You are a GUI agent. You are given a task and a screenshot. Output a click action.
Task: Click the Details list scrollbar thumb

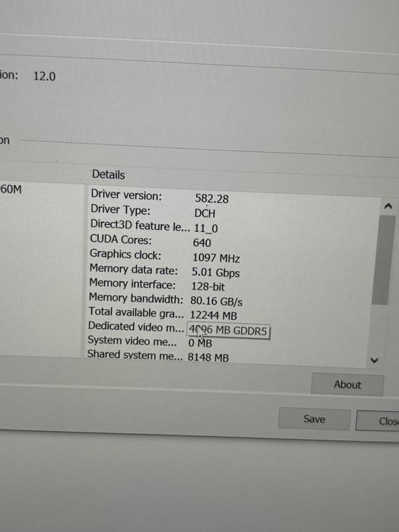pyautogui.click(x=384, y=260)
